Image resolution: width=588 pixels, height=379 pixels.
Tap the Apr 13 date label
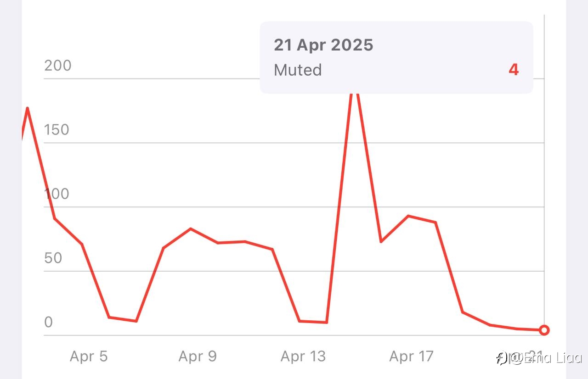(x=303, y=356)
